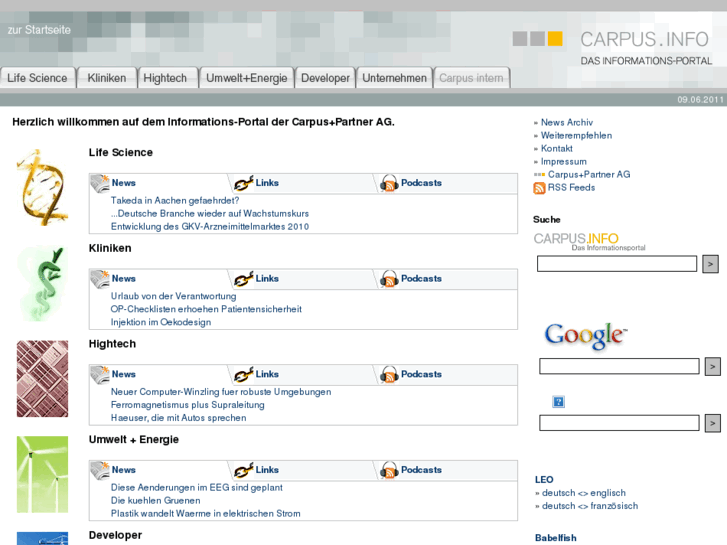Open article 'Takeda in Aachen gefaehrdet?'
The height and width of the screenshot is (545, 727).
pyautogui.click(x=175, y=200)
